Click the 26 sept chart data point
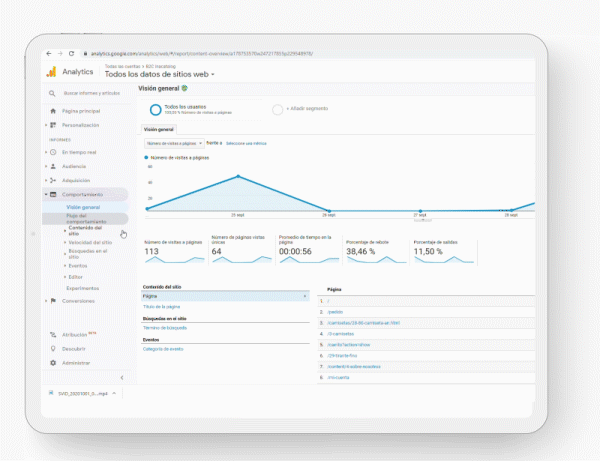Screen dimensions: 600x461 coord(329,211)
